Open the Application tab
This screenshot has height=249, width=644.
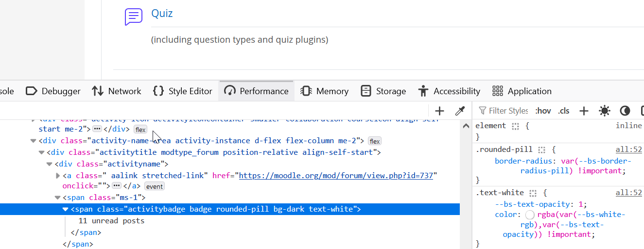(x=522, y=91)
